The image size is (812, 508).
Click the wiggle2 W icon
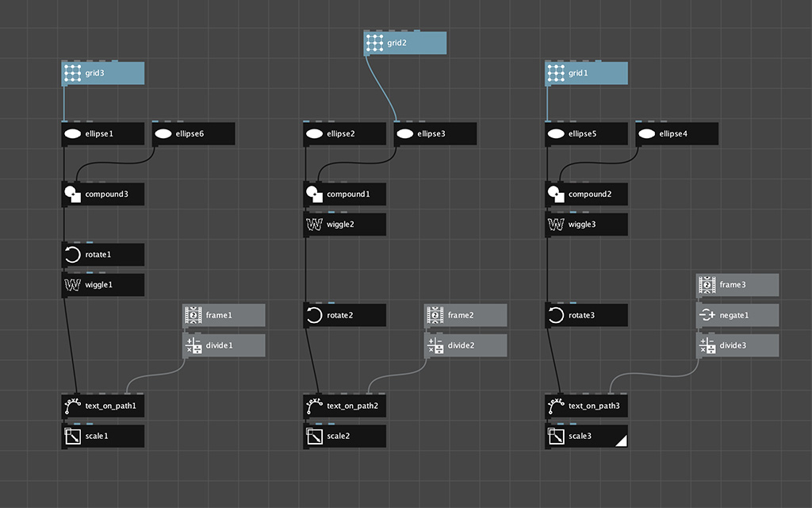pos(314,225)
